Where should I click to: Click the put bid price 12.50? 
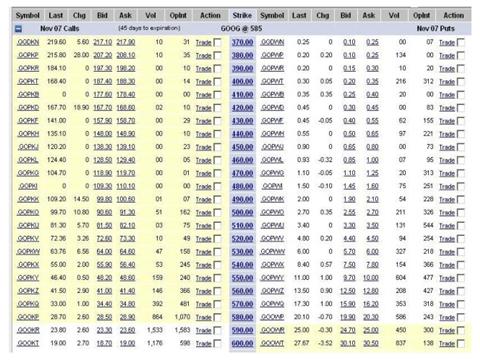[348, 291]
